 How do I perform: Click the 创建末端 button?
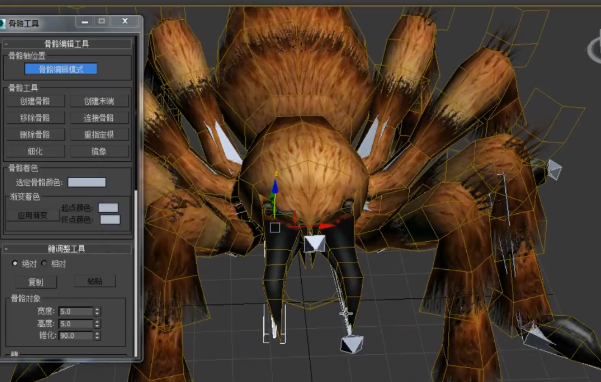pyautogui.click(x=99, y=101)
